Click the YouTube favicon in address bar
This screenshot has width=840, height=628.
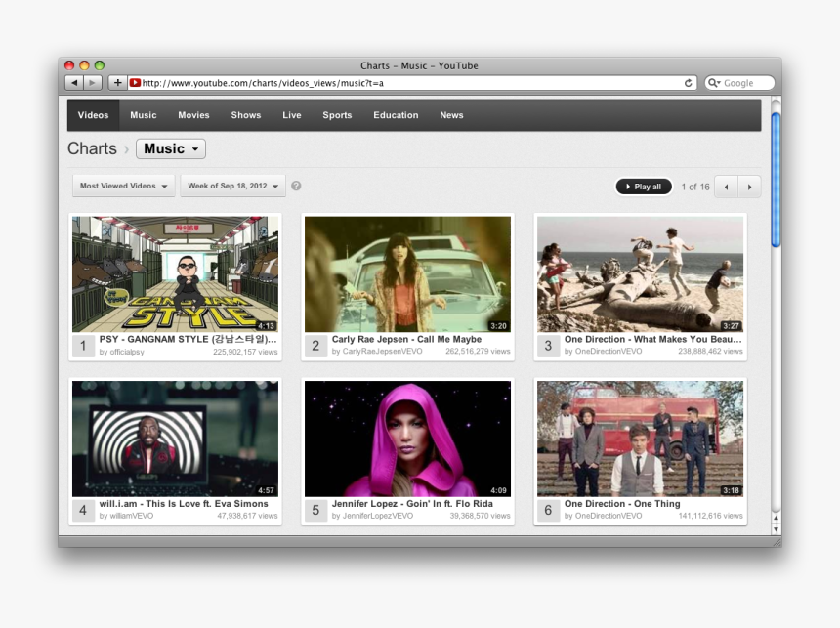click(x=135, y=83)
